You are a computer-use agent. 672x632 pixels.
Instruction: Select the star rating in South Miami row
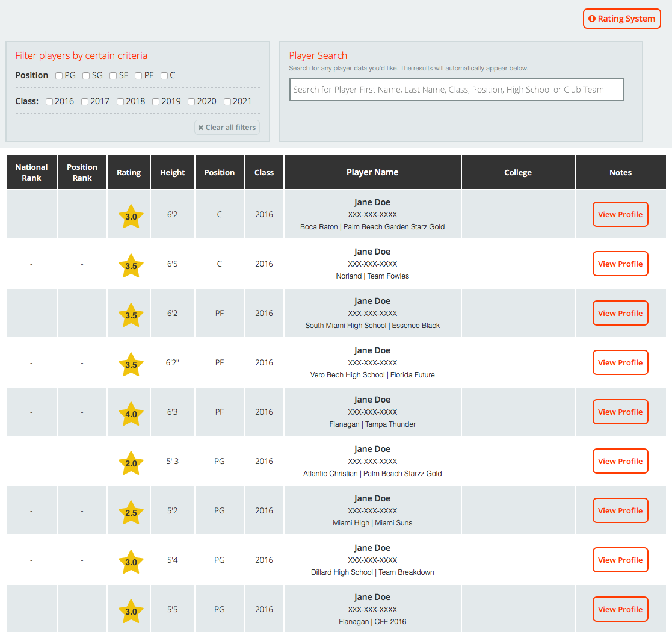131,315
